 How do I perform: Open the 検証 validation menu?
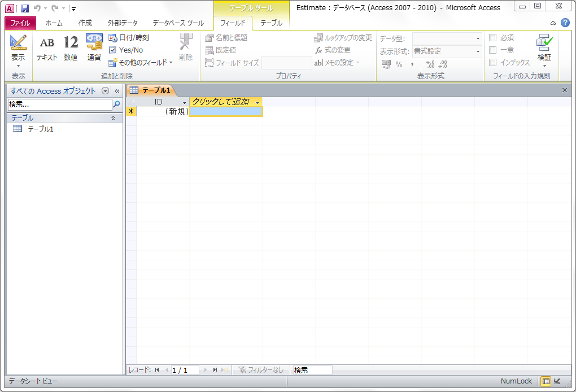(x=544, y=51)
